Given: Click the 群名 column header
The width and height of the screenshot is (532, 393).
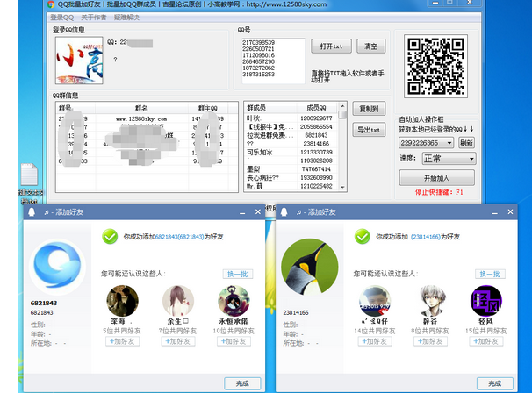Looking at the screenshot, I should 141,108.
